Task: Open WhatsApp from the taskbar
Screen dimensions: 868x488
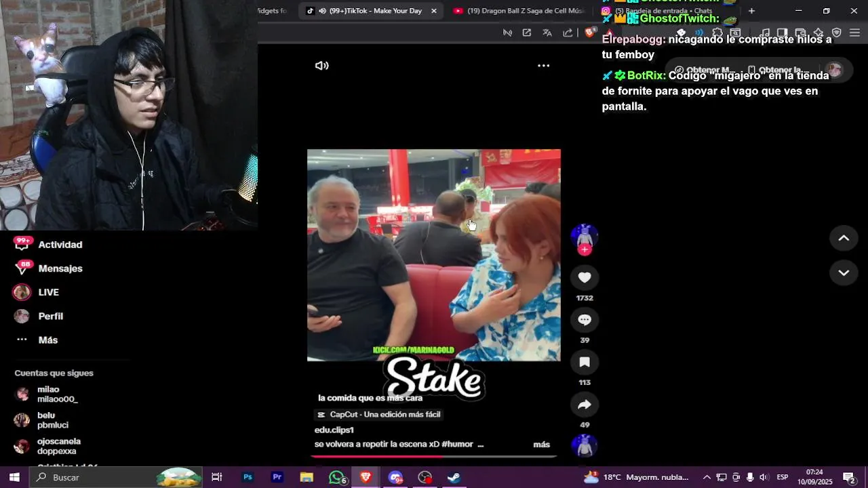Action: click(x=336, y=477)
